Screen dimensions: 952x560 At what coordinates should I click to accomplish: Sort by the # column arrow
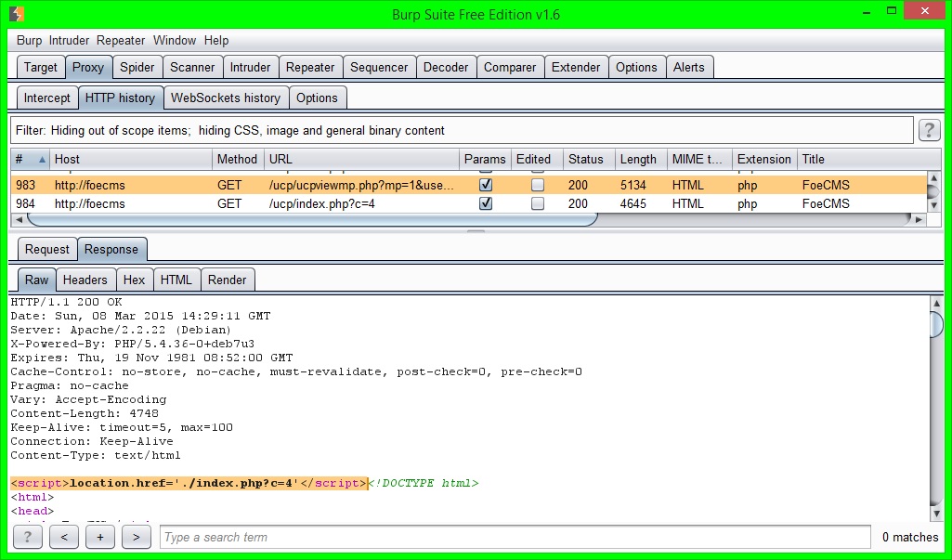42,159
